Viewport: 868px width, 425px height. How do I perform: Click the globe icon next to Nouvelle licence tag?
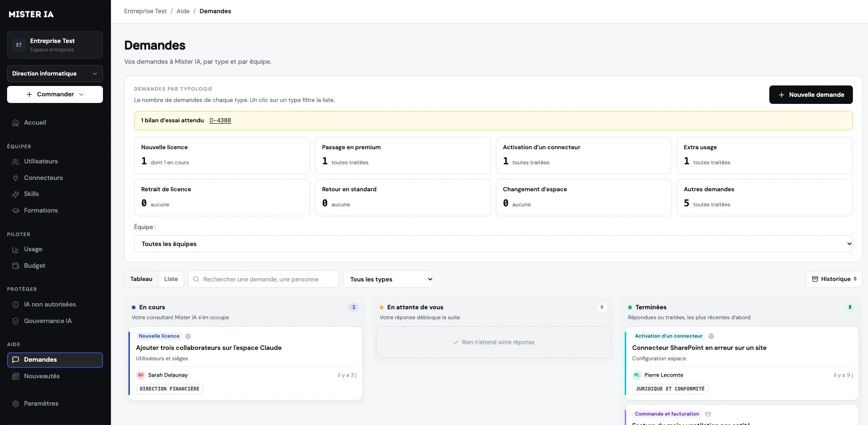[x=188, y=336]
